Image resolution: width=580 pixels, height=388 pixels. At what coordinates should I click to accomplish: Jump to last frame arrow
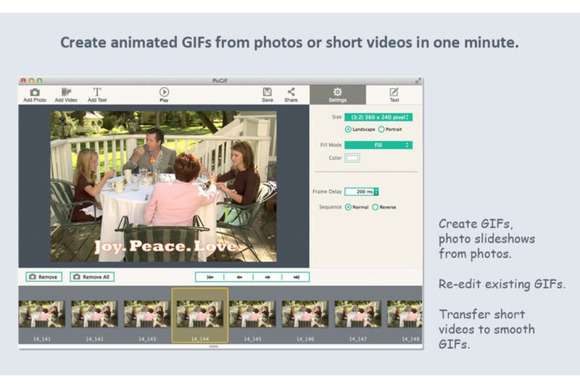pos(296,277)
